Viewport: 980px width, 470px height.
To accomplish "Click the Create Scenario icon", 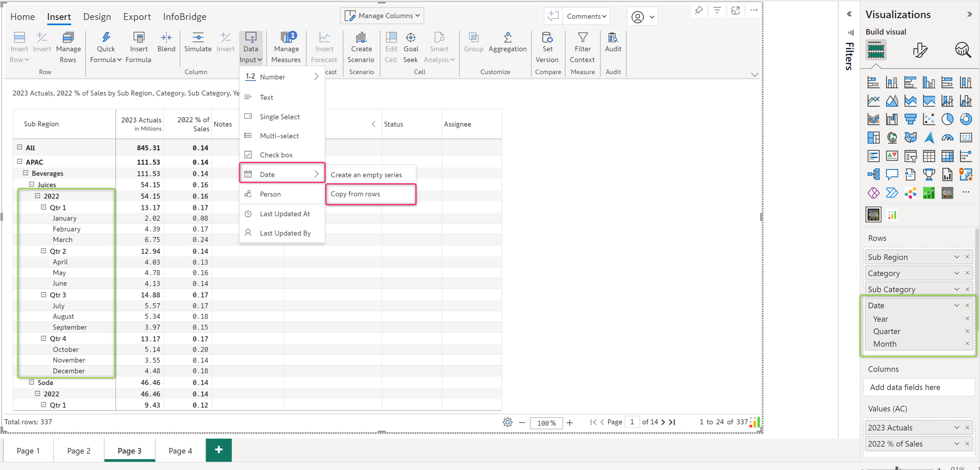I will [x=361, y=38].
